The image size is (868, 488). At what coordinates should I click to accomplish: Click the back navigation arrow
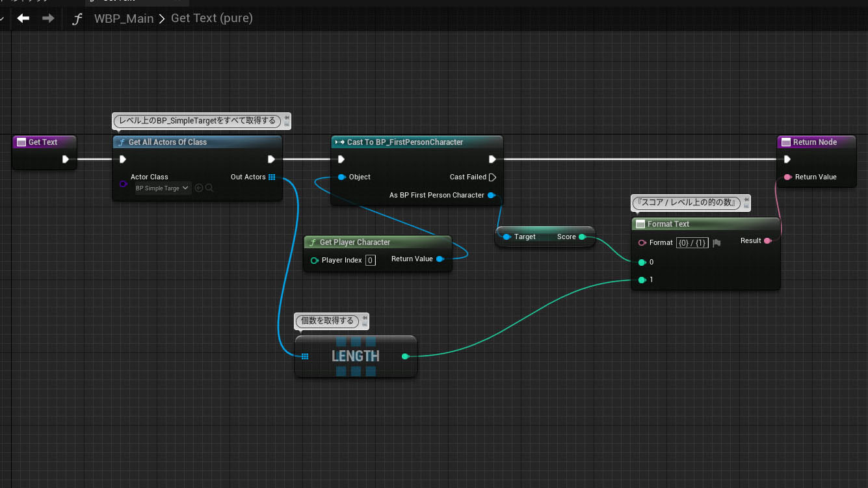tap(23, 18)
